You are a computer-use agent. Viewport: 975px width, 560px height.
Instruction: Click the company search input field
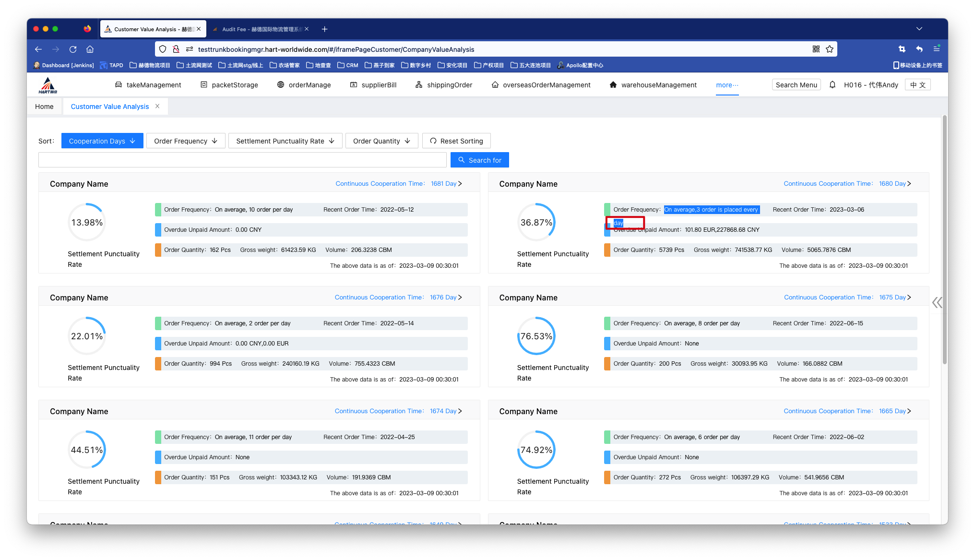pyautogui.click(x=242, y=160)
